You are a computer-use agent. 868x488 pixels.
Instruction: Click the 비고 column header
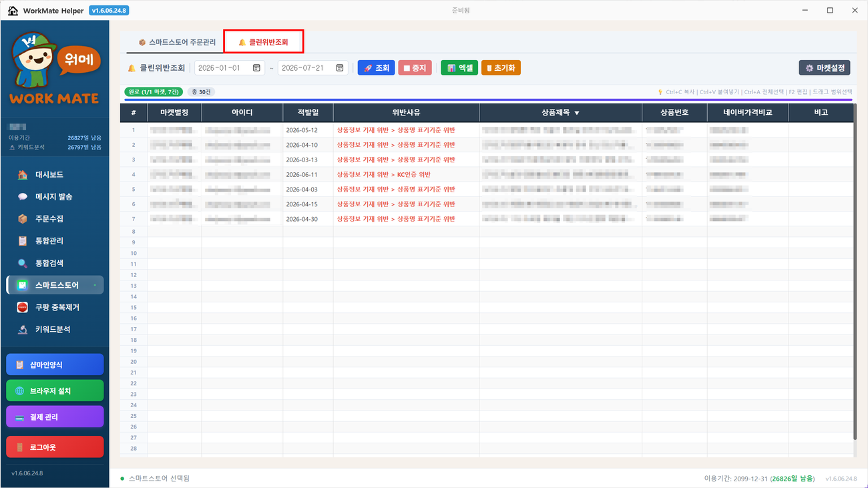[821, 113]
